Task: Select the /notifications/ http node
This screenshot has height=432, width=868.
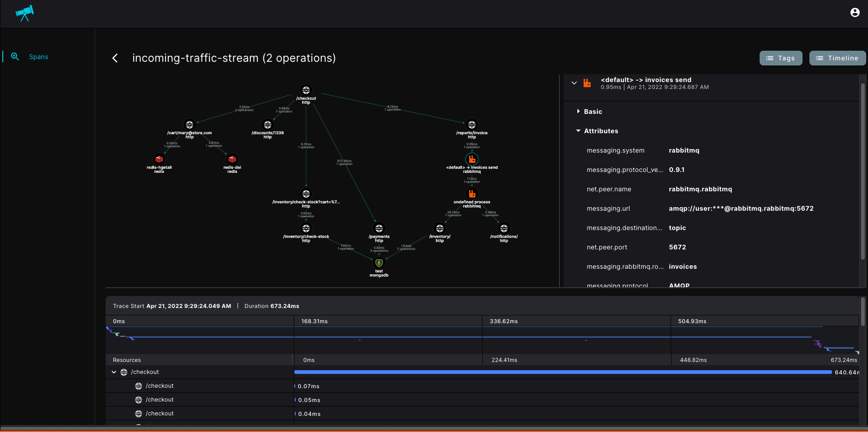Action: pos(504,229)
